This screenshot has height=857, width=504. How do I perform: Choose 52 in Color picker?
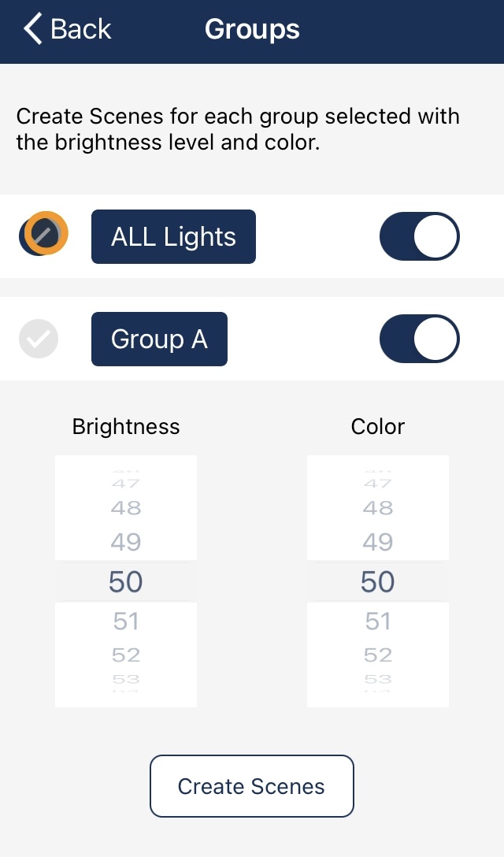click(x=378, y=655)
